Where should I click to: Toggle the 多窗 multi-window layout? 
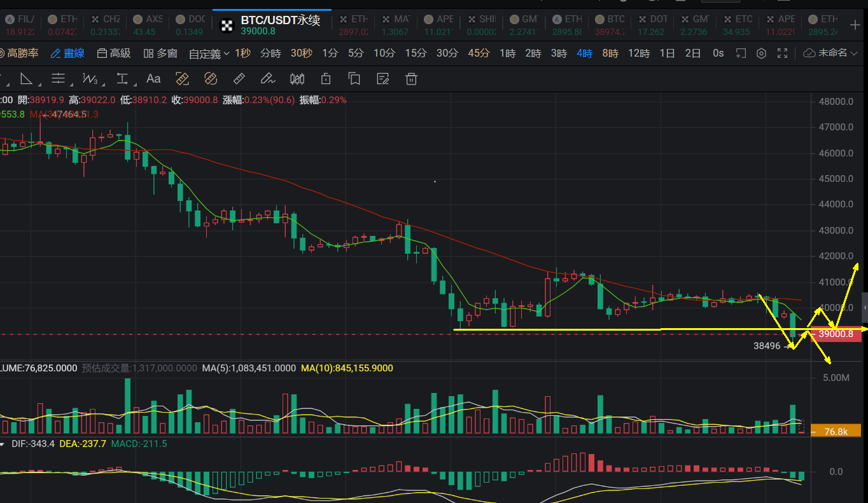tap(160, 53)
